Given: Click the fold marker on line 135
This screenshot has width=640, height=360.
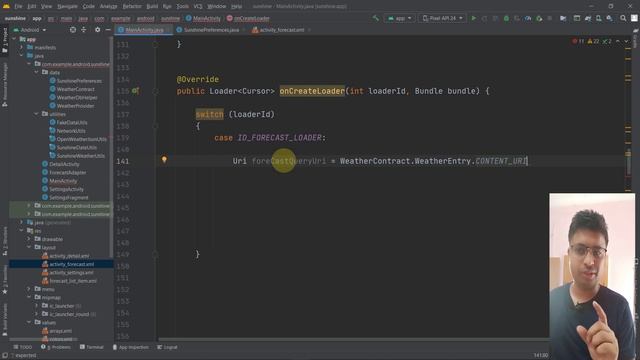Looking at the screenshot, I should coord(156,91).
